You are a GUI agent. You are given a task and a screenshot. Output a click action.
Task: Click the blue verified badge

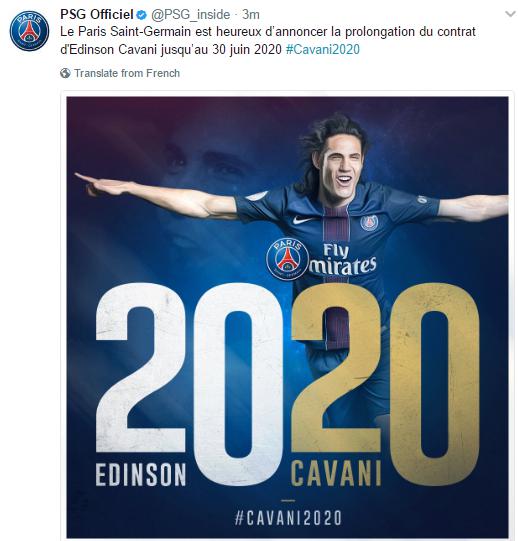pos(142,15)
